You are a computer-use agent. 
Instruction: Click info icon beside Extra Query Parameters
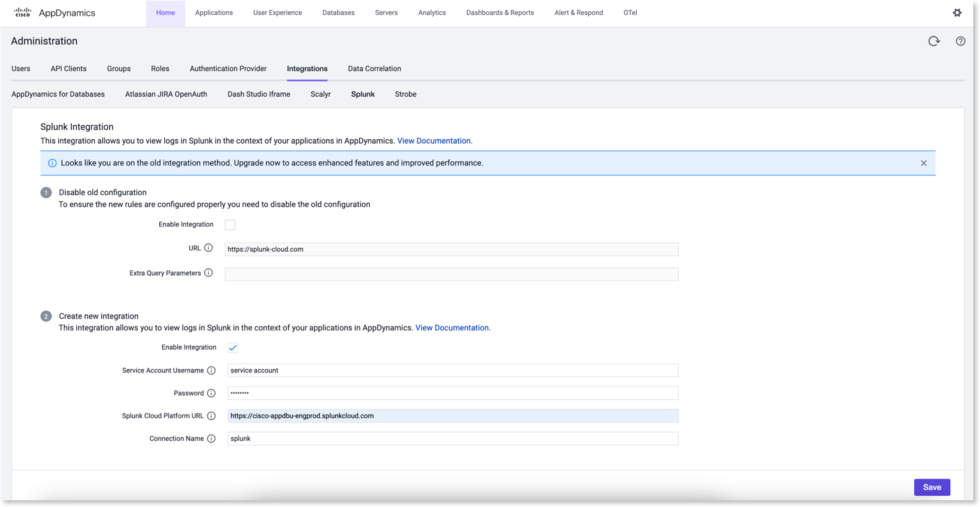(209, 273)
